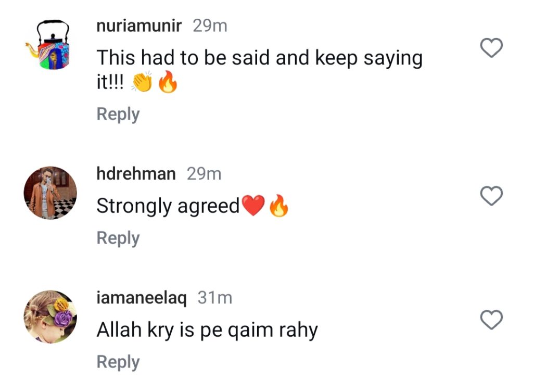Click the fire emoji in nuriamunir's comment

[168, 83]
